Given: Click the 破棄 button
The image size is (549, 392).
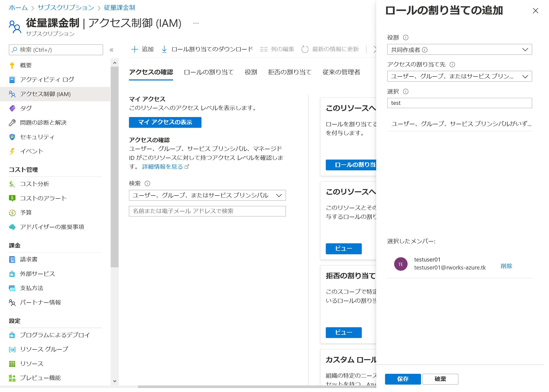Looking at the screenshot, I should tap(440, 379).
